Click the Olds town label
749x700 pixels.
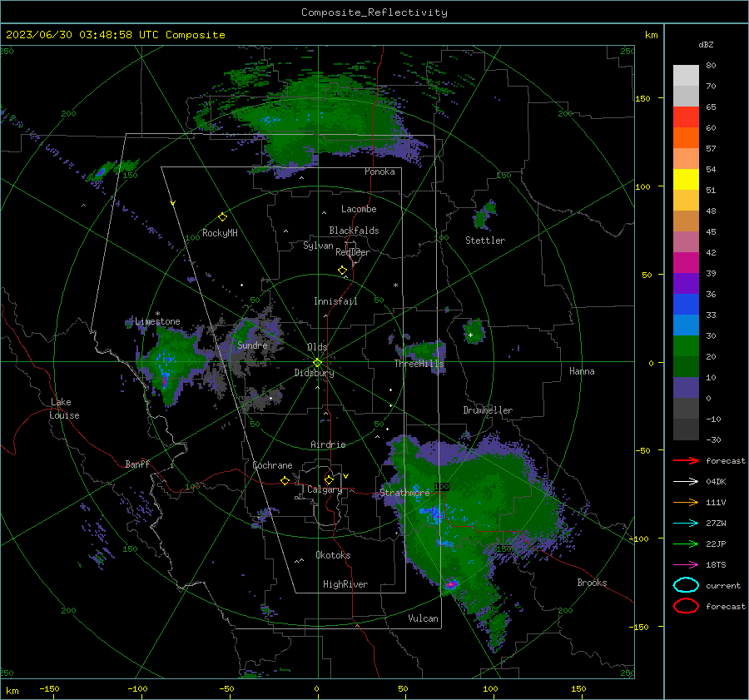(317, 347)
